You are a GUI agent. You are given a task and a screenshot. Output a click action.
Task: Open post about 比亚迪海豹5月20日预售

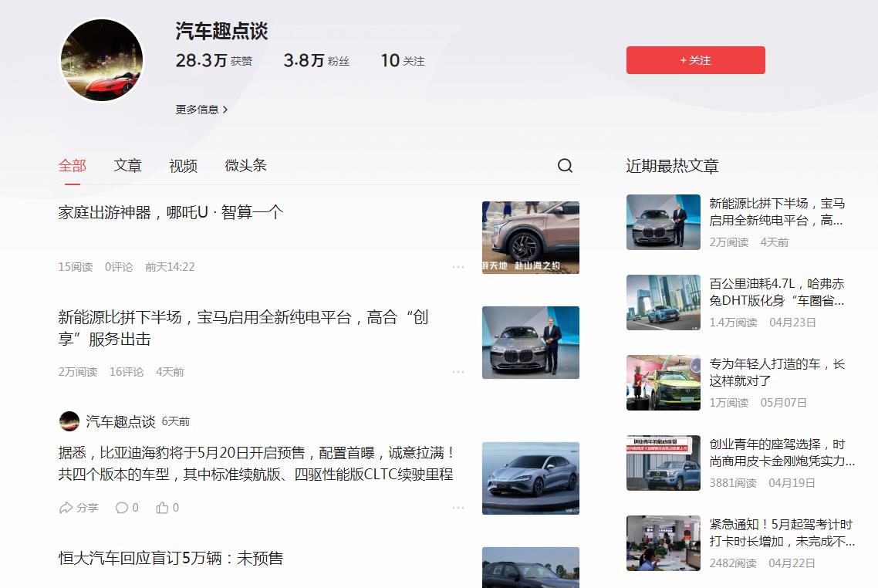256,464
